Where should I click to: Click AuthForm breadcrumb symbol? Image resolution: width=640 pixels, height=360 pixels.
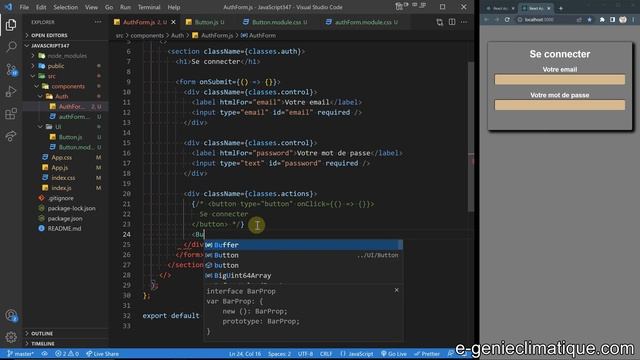[x=259, y=36]
